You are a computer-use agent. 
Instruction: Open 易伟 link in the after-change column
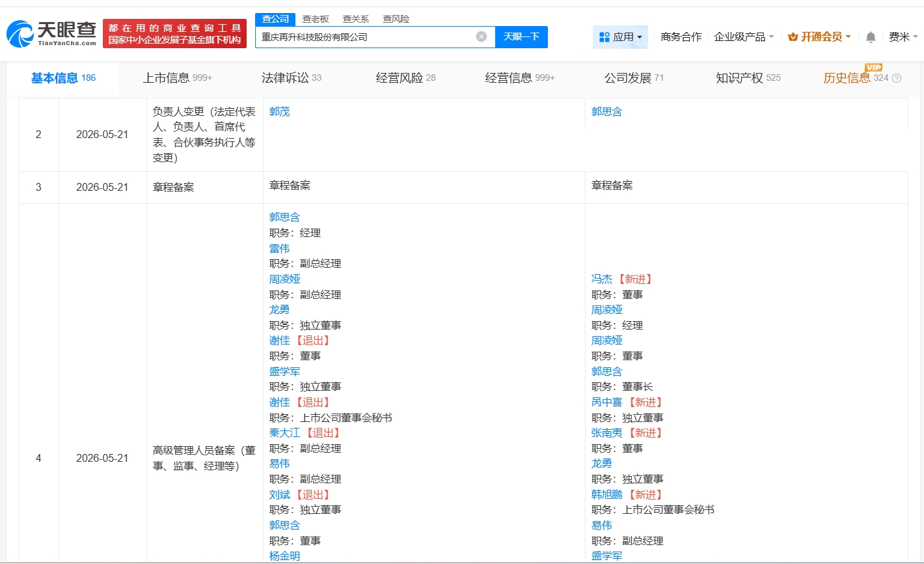602,526
